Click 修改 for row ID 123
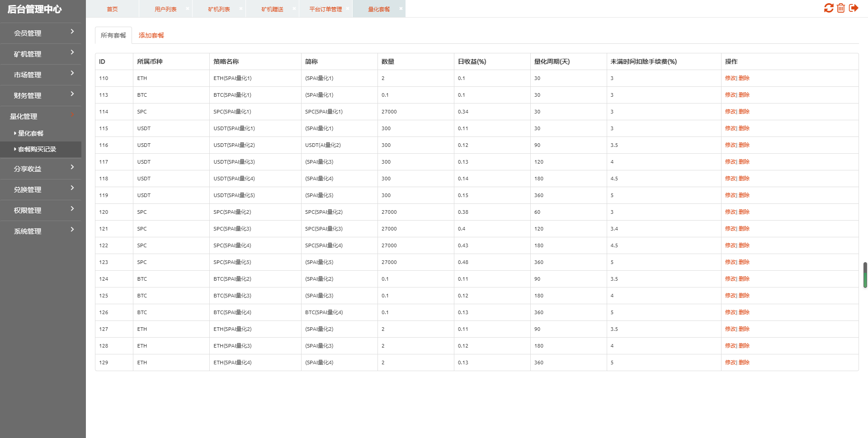Viewport: 868px width, 438px height. point(730,262)
